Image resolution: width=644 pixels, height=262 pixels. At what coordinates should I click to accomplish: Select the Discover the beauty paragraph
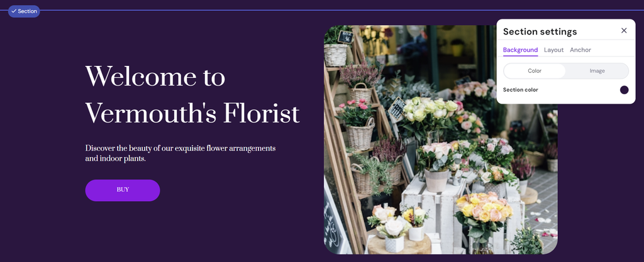pos(180,153)
